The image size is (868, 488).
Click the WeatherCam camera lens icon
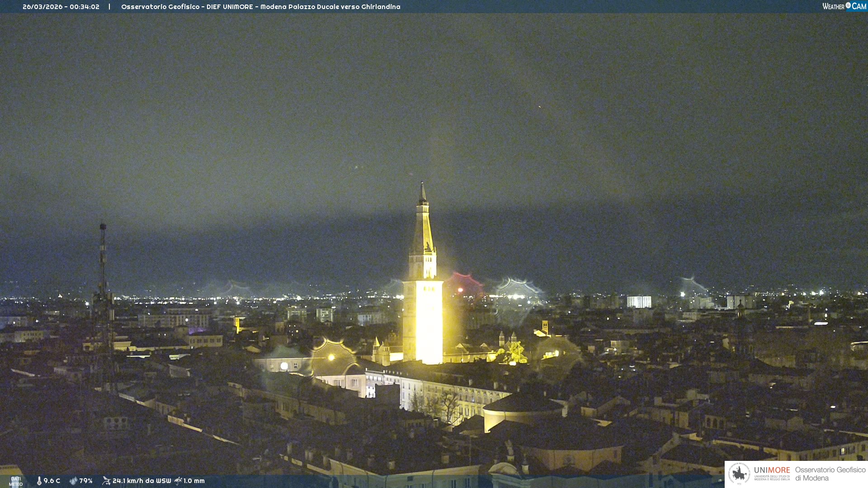point(848,5)
